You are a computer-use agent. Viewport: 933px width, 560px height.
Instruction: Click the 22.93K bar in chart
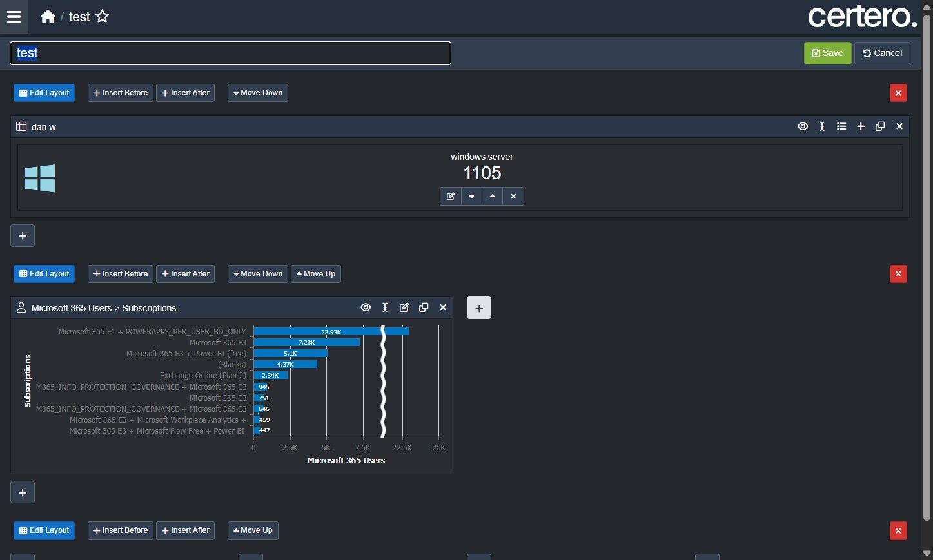pos(331,331)
